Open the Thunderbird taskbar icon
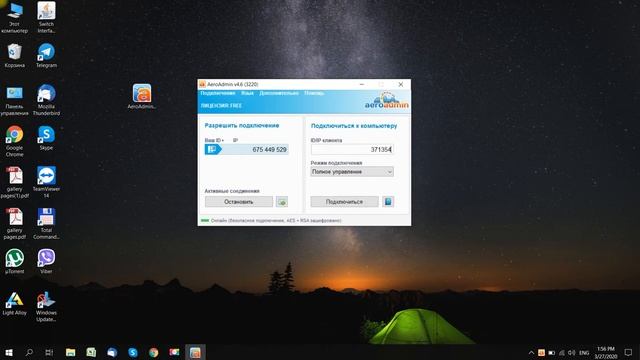The width and height of the screenshot is (640, 360). [112, 352]
